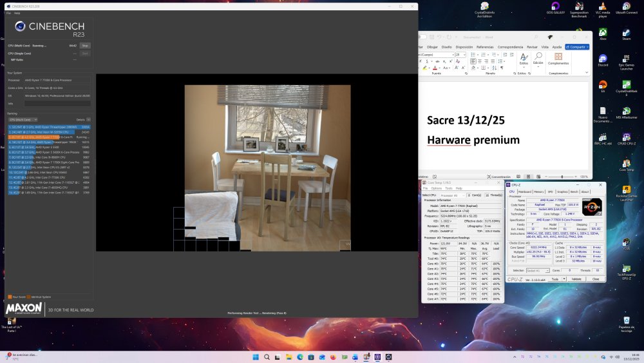The image size is (644, 363).
Task: Toggle paragraph marks display in Word
Action: pyautogui.click(x=502, y=68)
